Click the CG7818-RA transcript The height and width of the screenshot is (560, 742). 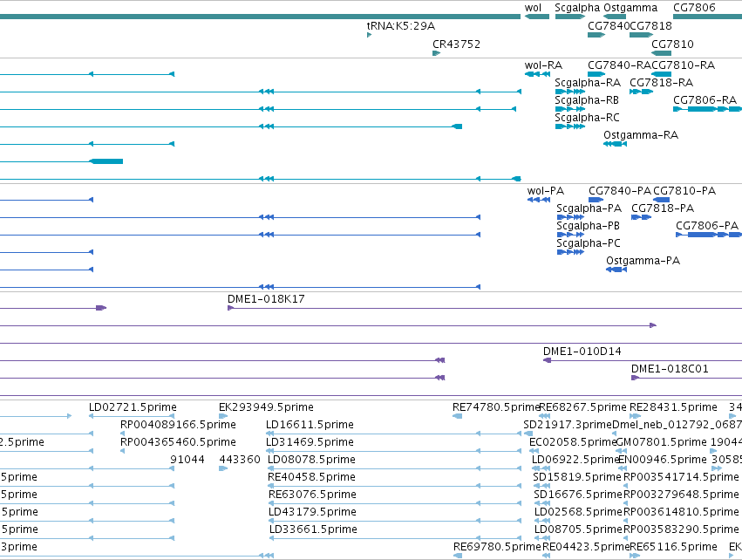point(641,92)
